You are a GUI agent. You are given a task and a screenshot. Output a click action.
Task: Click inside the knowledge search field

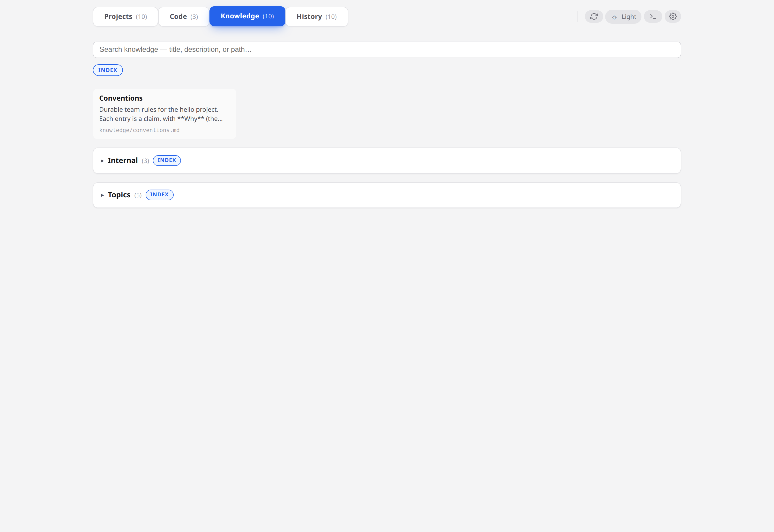pyautogui.click(x=387, y=50)
